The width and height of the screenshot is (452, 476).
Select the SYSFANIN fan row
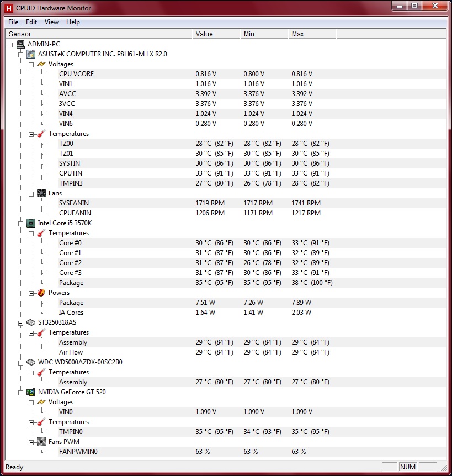[252, 203]
